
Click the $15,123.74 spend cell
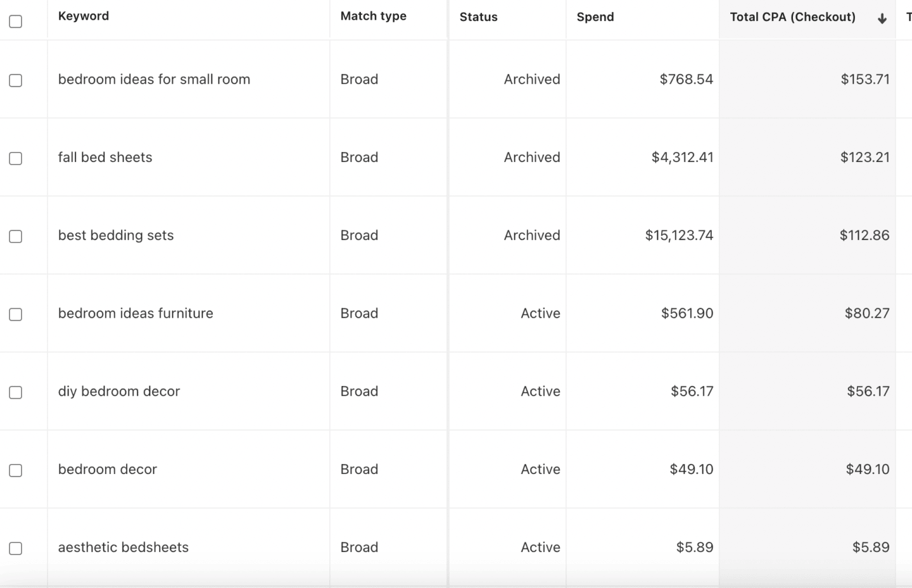[x=679, y=235]
